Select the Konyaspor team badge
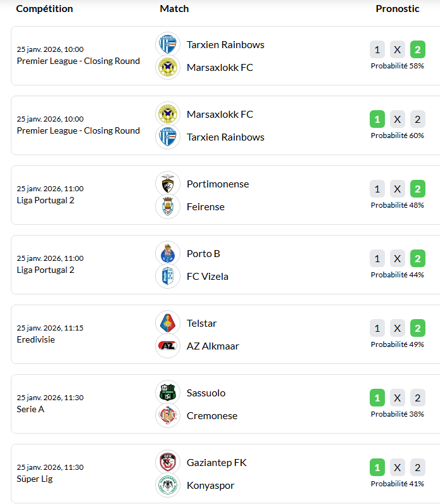Viewport: 440px width, 504px height. point(168,485)
